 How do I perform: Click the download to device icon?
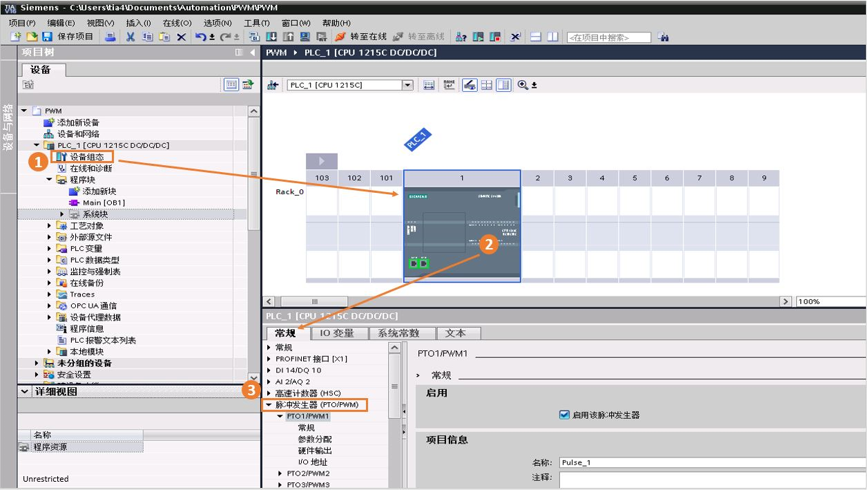coord(271,37)
